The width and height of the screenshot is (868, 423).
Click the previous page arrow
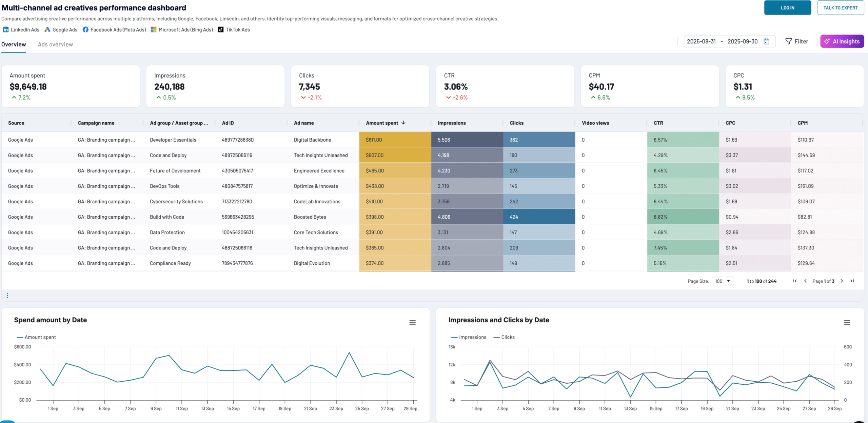tap(805, 281)
